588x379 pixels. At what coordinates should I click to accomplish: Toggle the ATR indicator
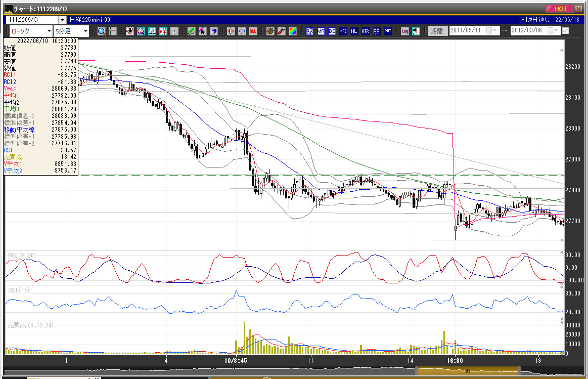click(x=365, y=31)
